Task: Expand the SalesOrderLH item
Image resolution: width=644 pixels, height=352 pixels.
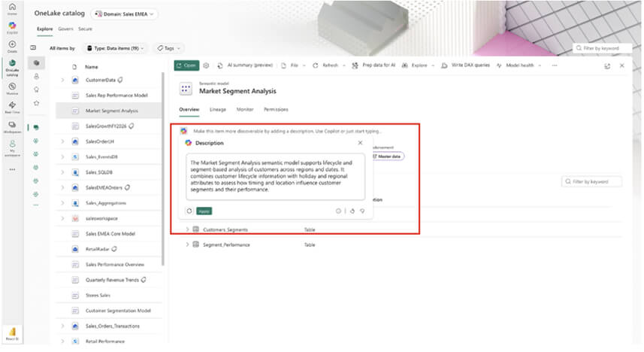Action: pyautogui.click(x=62, y=141)
